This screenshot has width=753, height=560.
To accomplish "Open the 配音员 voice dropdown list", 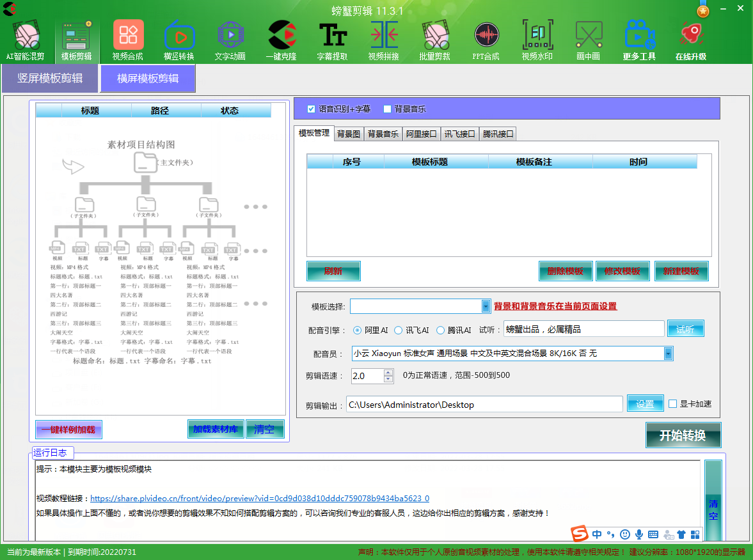I will pyautogui.click(x=669, y=354).
